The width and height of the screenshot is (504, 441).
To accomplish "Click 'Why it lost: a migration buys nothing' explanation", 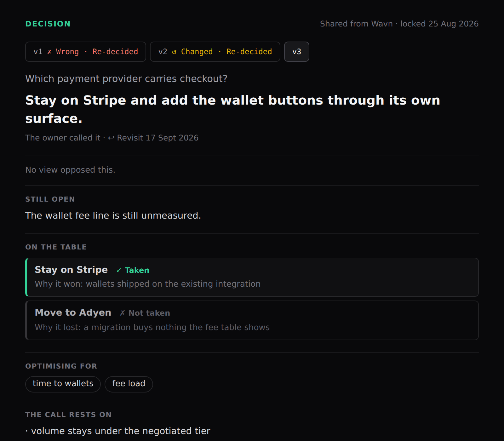I will click(x=152, y=328).
